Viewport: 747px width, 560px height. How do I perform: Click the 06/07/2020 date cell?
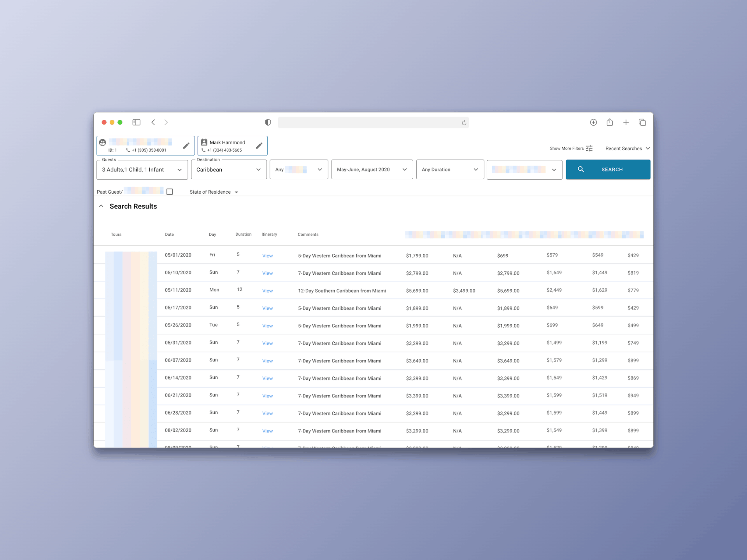pyautogui.click(x=178, y=360)
